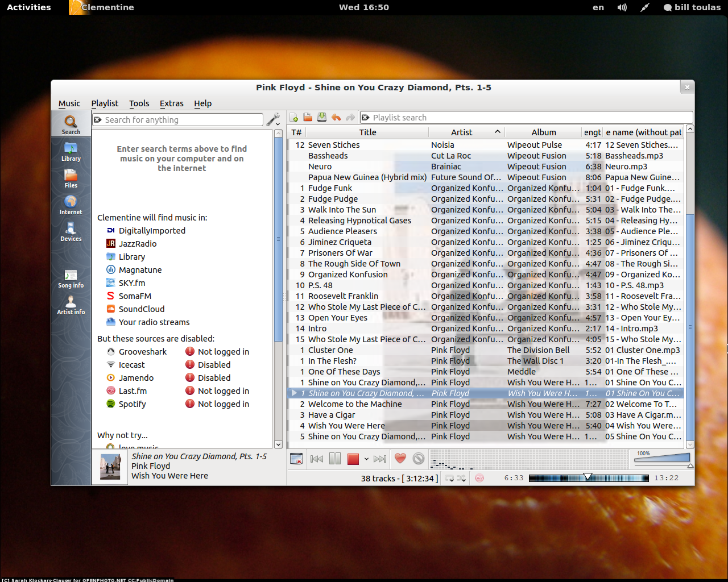Open the Artist info tab in the sidebar
728x582 pixels.
71,305
